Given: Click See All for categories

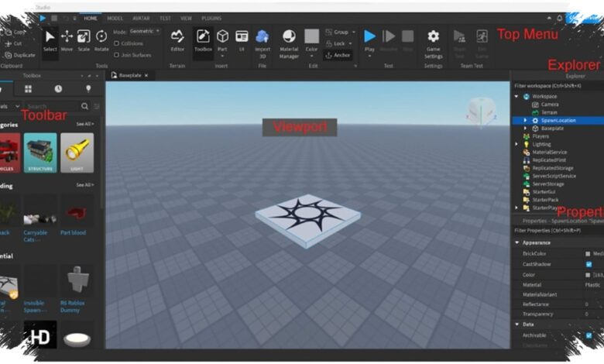Looking at the screenshot, I should (x=84, y=124).
